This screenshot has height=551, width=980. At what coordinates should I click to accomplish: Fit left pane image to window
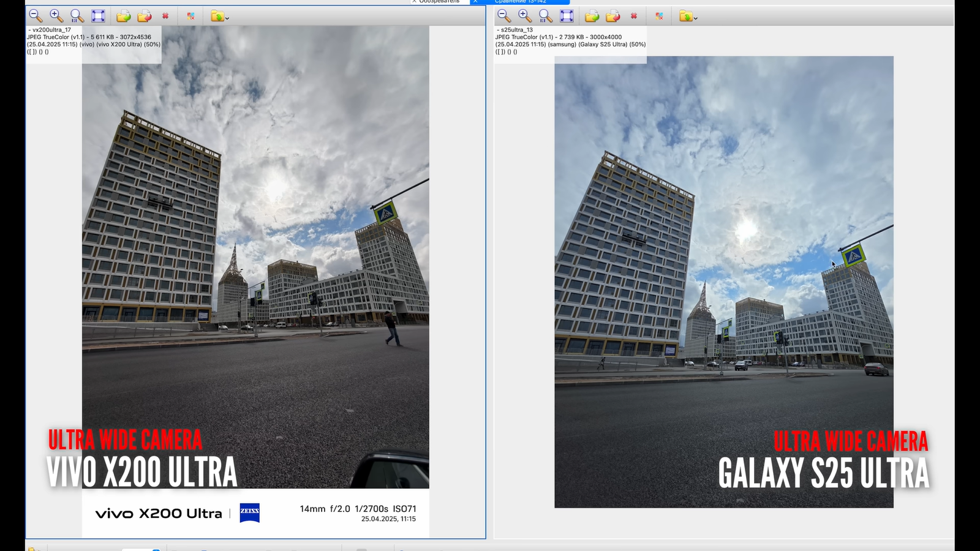98,16
